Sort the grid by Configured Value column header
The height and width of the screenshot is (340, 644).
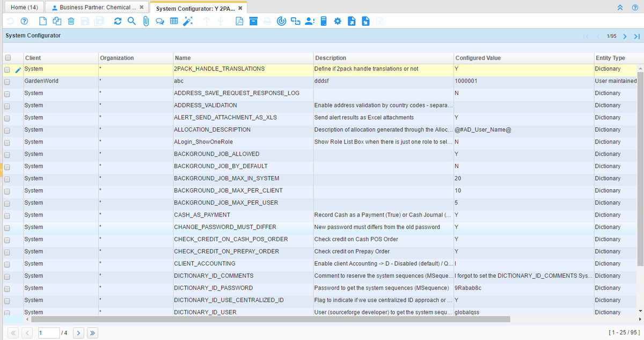pos(478,58)
